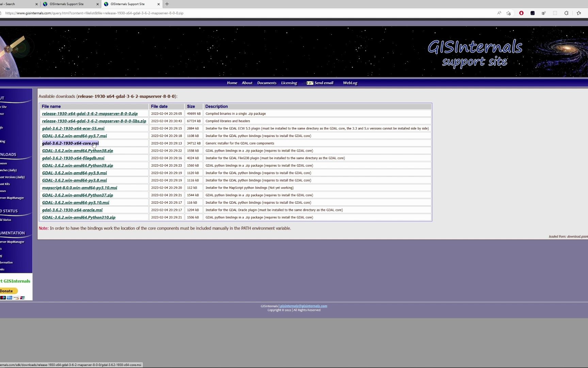Click the gisinternals@gisinternals.com footer email link
The height and width of the screenshot is (368, 588).
tap(304, 306)
